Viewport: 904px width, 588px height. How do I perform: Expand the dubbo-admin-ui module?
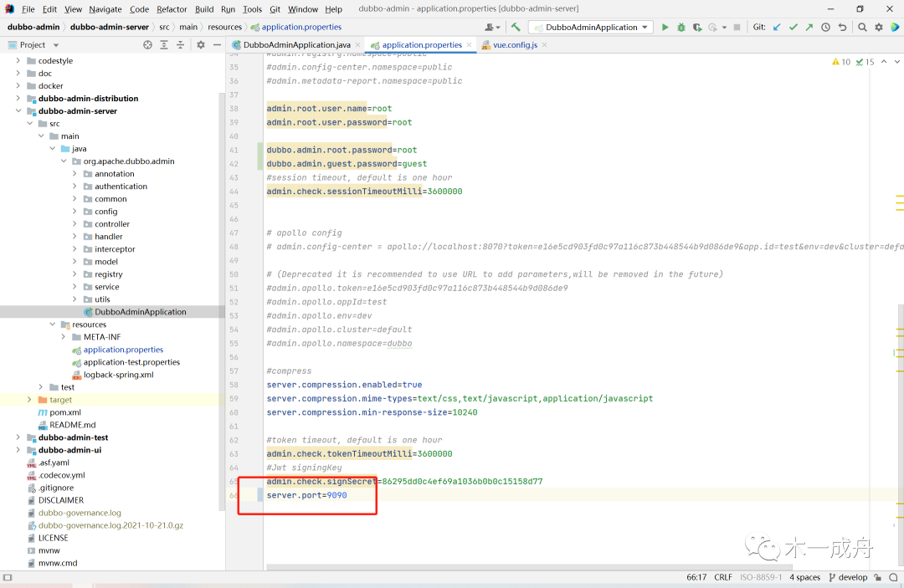click(18, 450)
